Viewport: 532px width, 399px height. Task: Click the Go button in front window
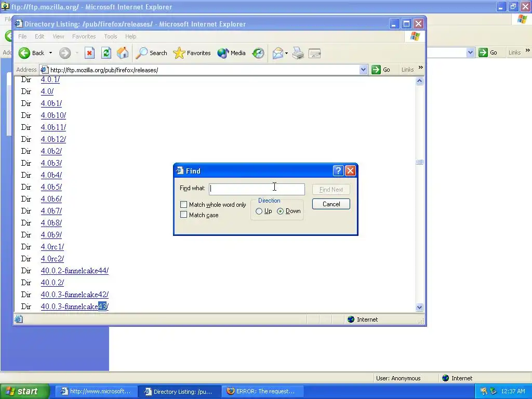(381, 70)
